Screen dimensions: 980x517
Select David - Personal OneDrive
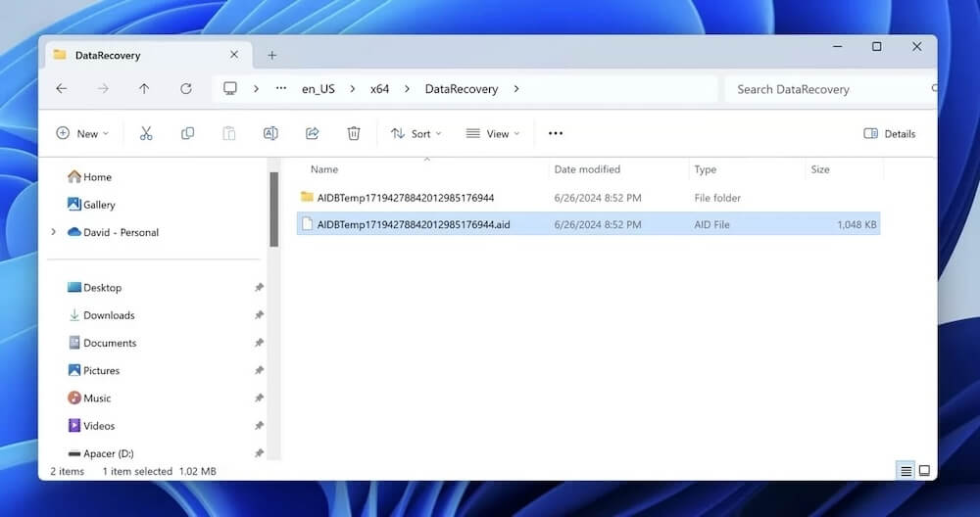coord(113,232)
